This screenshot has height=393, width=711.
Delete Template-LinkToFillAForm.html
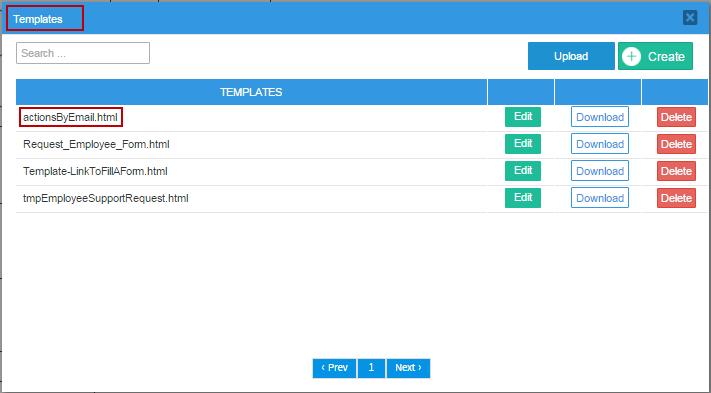click(x=676, y=171)
